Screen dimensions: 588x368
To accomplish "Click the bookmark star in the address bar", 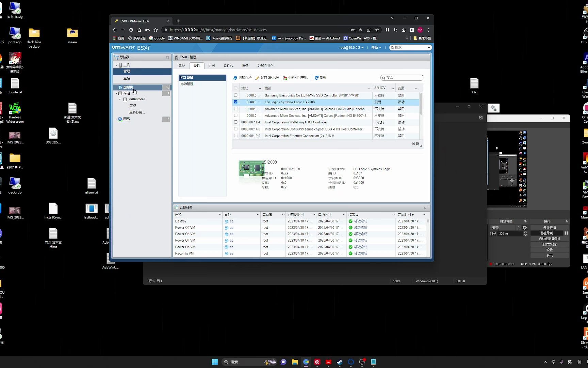I will click(377, 30).
